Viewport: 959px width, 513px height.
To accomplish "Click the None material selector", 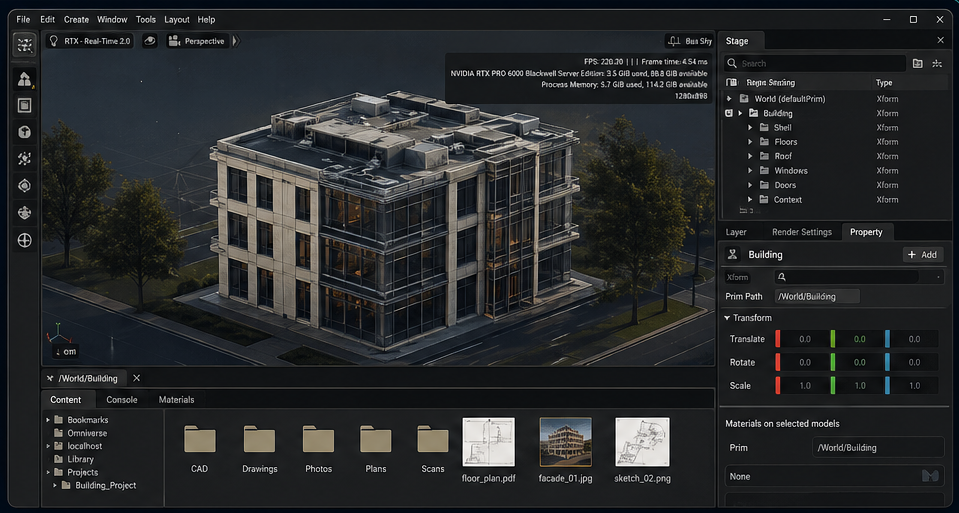I will coord(834,476).
